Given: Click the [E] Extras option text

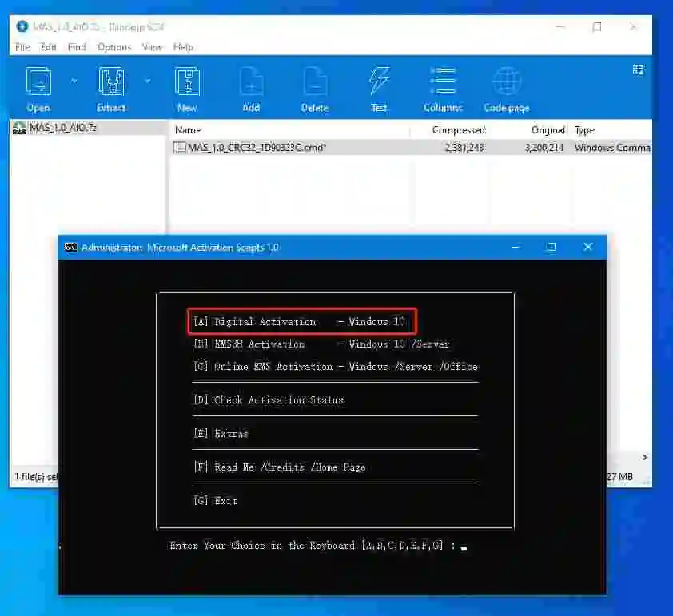Looking at the screenshot, I should tap(221, 433).
